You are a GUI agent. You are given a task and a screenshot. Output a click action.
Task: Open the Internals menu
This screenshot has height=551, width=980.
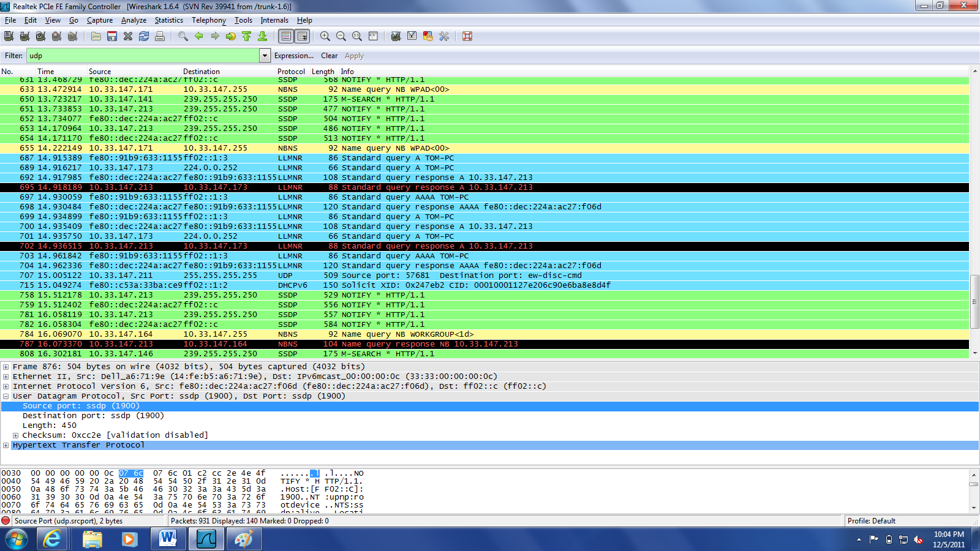coord(274,20)
